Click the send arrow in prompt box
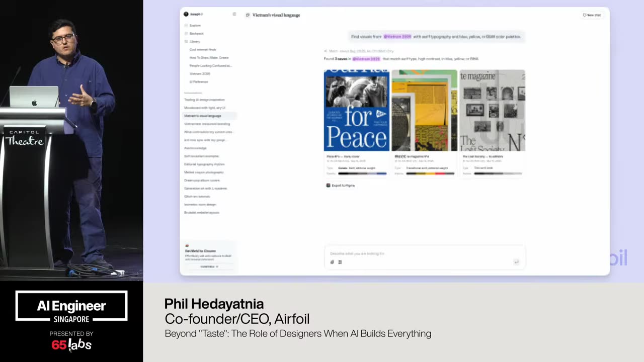This screenshot has height=362, width=644. [x=516, y=262]
